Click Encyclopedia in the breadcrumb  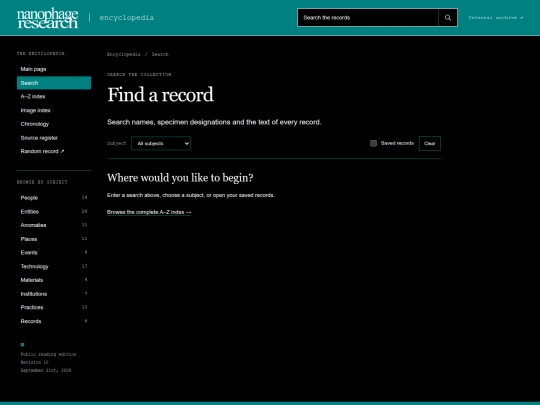coord(124,54)
